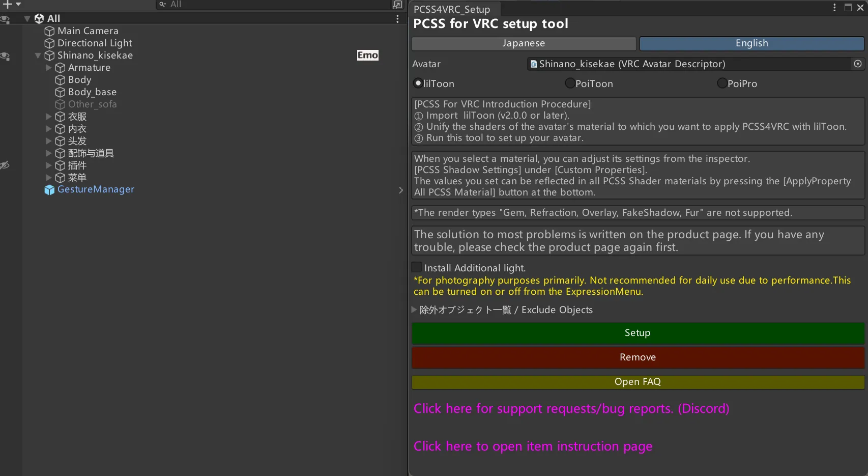
Task: Click the cube icon beside Body
Action: tap(60, 80)
